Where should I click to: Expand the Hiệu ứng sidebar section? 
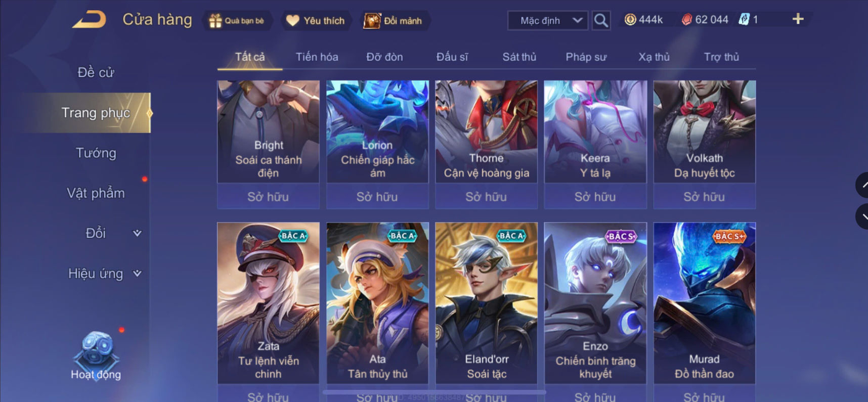105,274
